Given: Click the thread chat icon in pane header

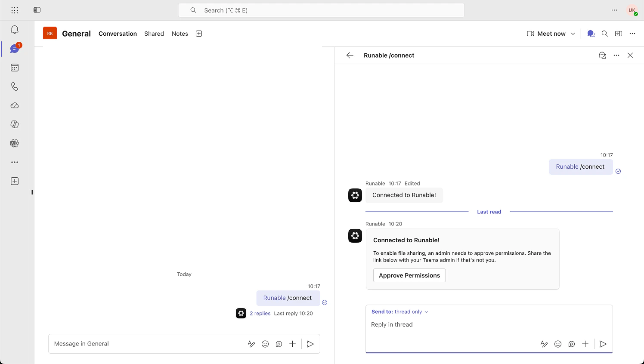Looking at the screenshot, I should (x=603, y=55).
